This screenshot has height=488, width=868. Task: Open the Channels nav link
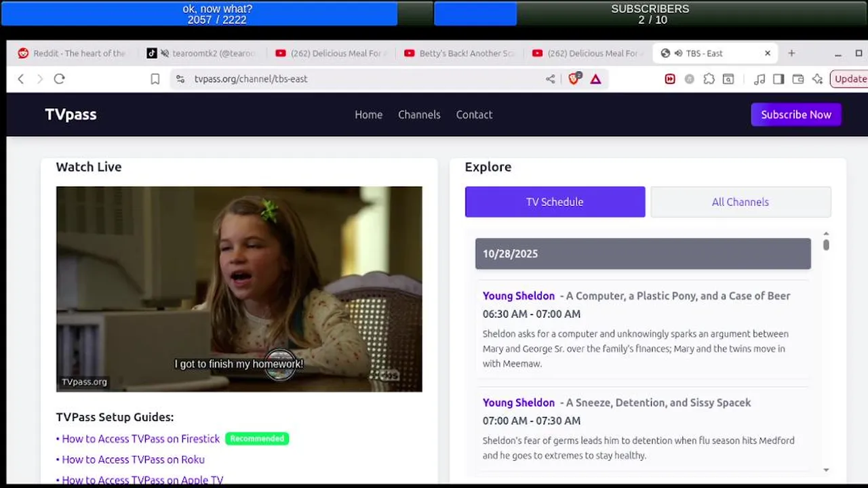(419, 115)
